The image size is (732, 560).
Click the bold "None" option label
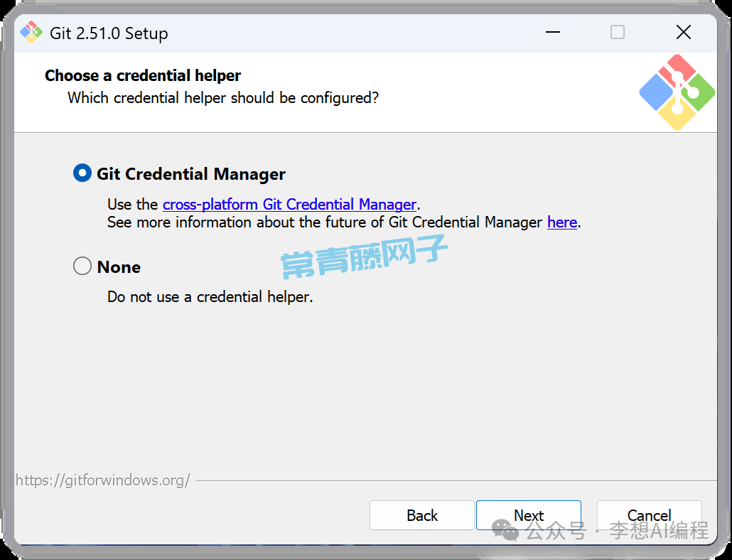pos(119,267)
